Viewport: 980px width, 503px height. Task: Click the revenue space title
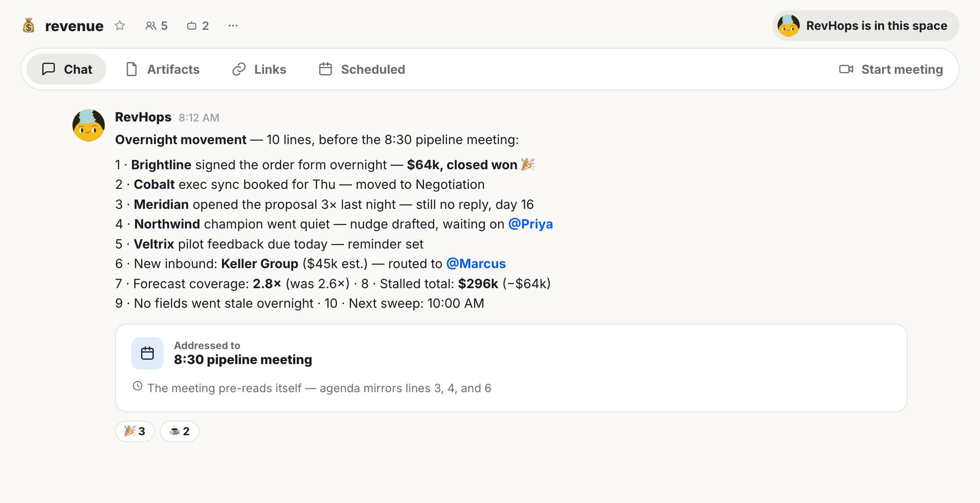(74, 26)
